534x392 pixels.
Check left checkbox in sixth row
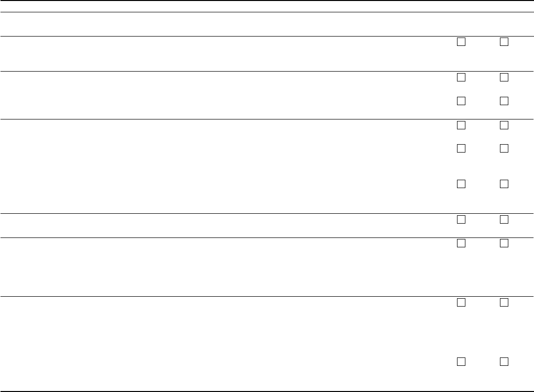(461, 184)
